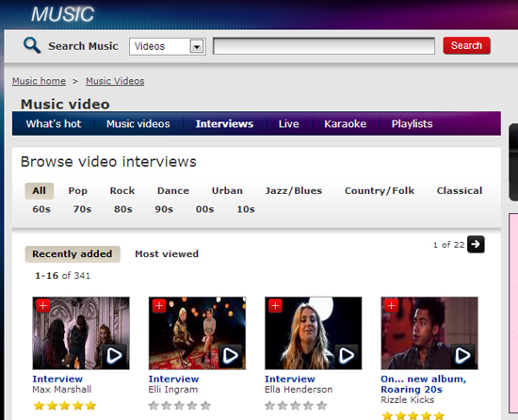Screen dimensions: 518x420
Task: Focus the music search text field
Action: pos(324,46)
